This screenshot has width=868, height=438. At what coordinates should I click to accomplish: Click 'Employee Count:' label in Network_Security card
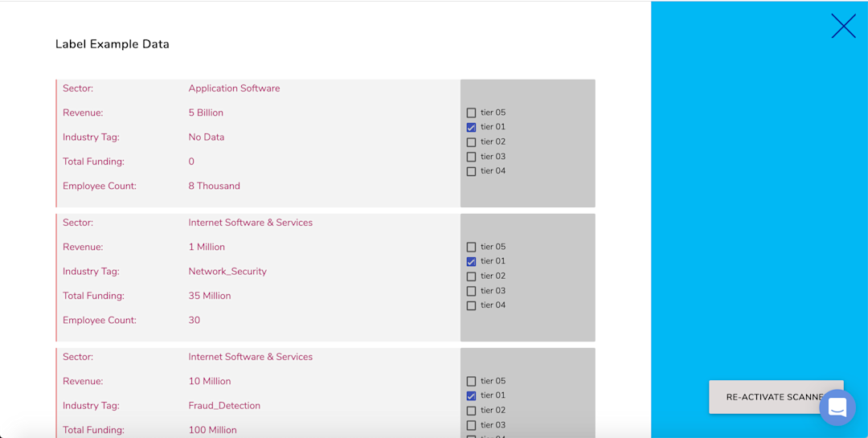(x=100, y=320)
